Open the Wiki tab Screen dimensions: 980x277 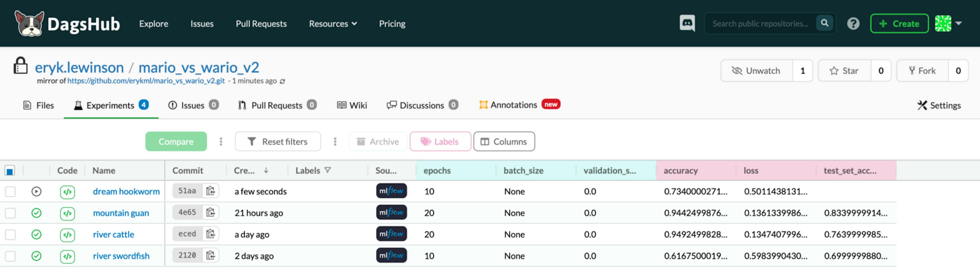tap(352, 105)
